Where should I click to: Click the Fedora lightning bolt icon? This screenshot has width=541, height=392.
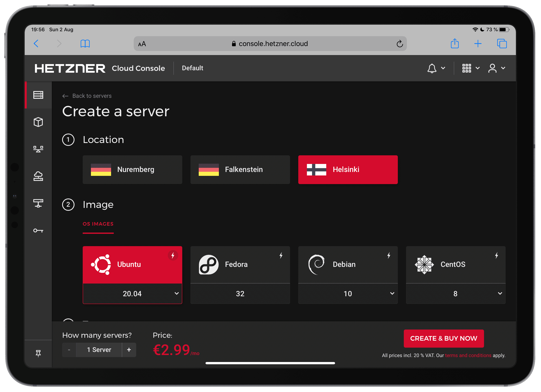pyautogui.click(x=281, y=255)
